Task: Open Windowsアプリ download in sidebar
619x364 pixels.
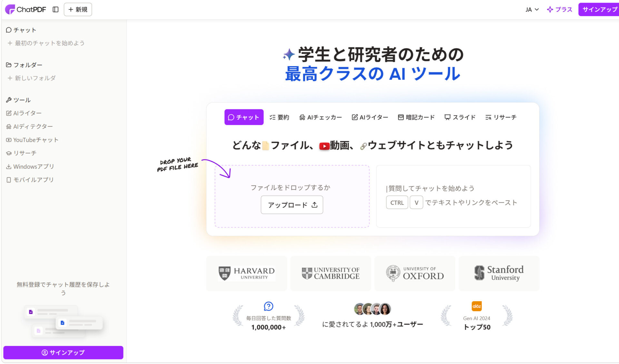Action: 30,166
